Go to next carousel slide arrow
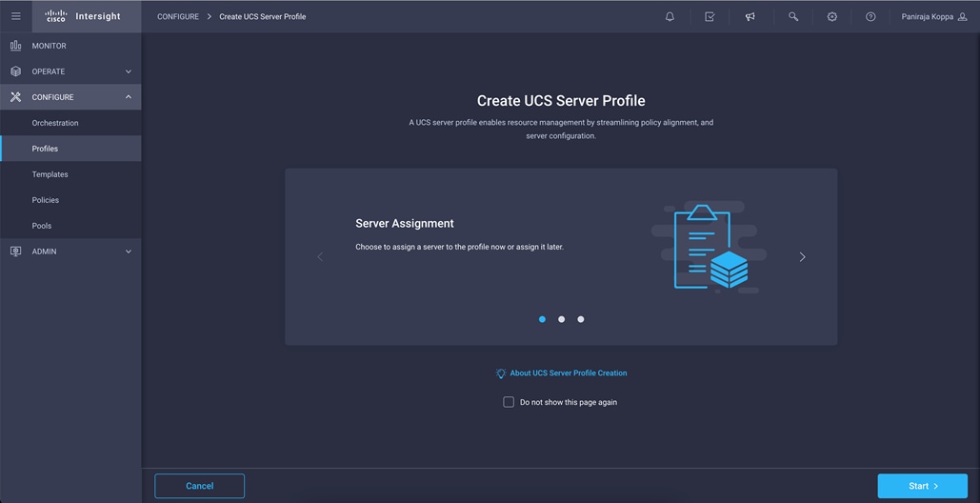 [x=803, y=257]
